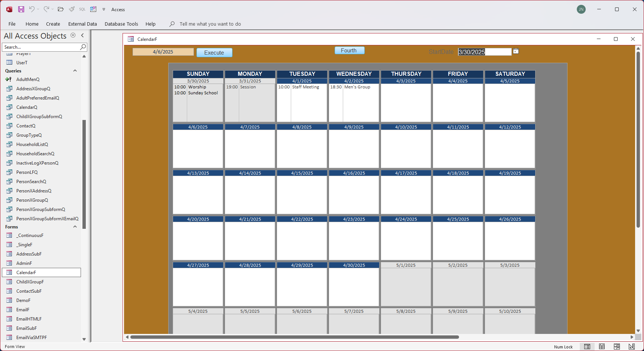This screenshot has height=351, width=644.
Task: Close the navigation pane with shutter arrow
Action: pos(82,35)
